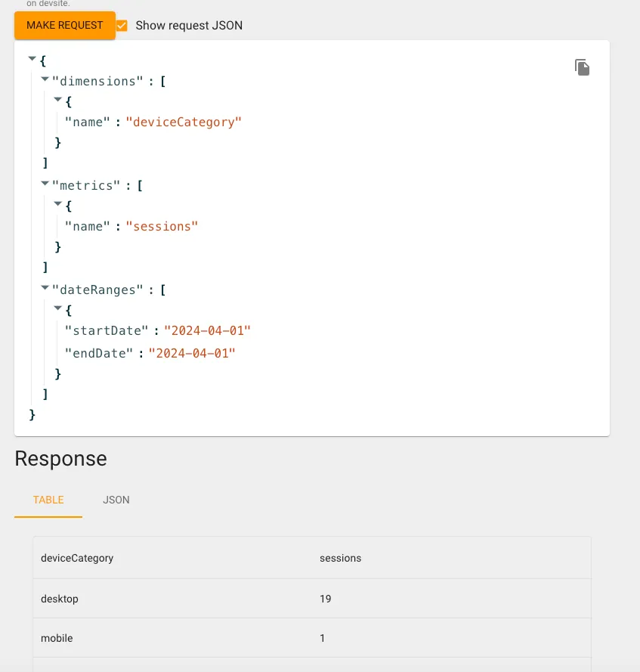The height and width of the screenshot is (672, 640).
Task: Click the MAKE REQUEST button
Action: point(65,25)
